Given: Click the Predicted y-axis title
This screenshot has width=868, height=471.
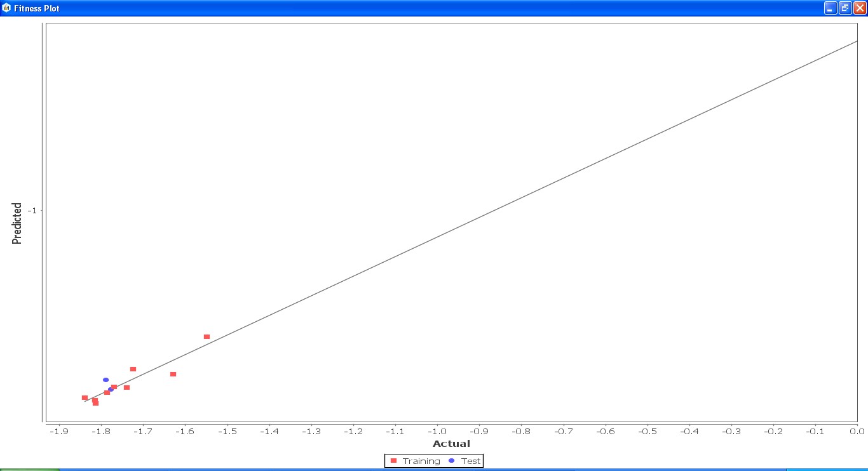Looking at the screenshot, I should 17,223.
